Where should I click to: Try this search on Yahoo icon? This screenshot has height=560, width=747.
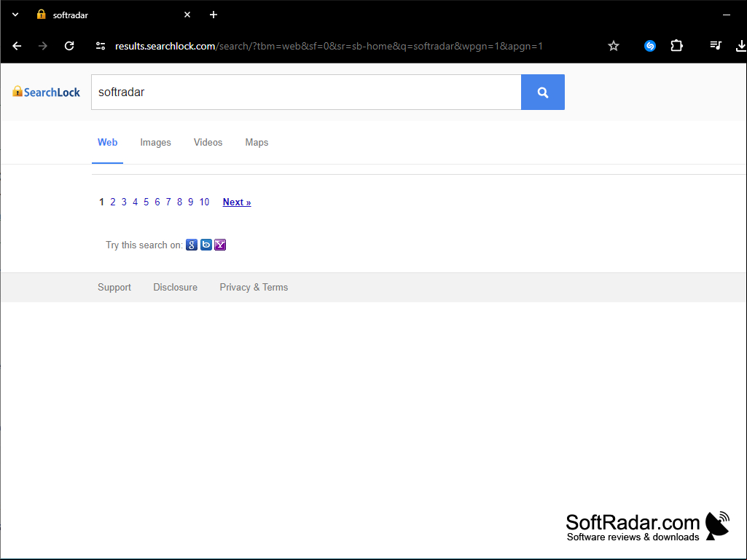[220, 245]
